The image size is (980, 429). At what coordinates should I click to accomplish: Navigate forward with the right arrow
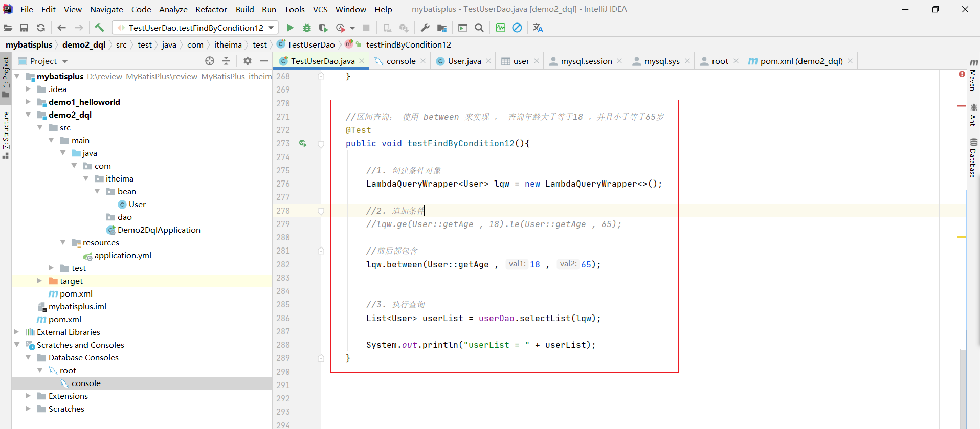[79, 28]
